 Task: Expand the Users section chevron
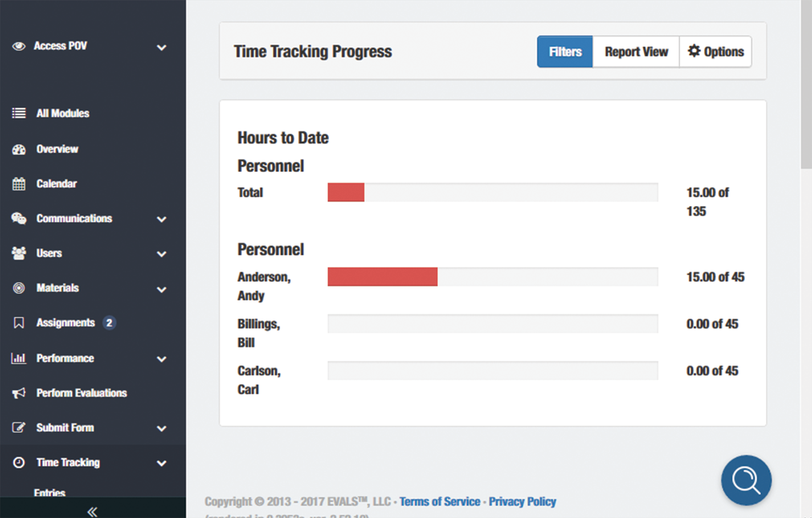point(162,254)
